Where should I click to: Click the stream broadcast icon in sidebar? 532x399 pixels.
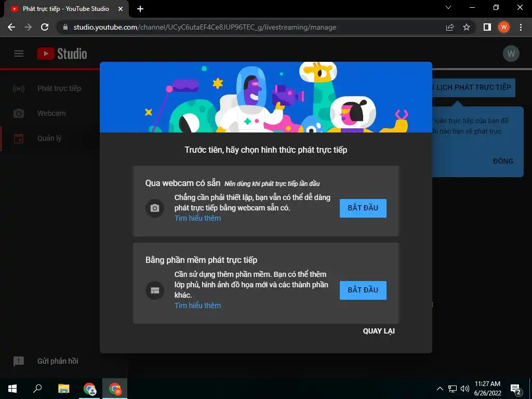[x=19, y=88]
